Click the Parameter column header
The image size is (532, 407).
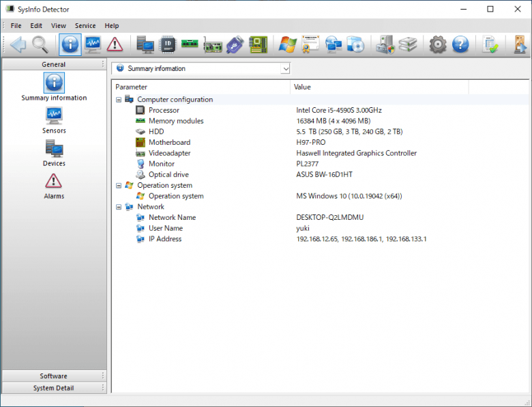click(201, 87)
